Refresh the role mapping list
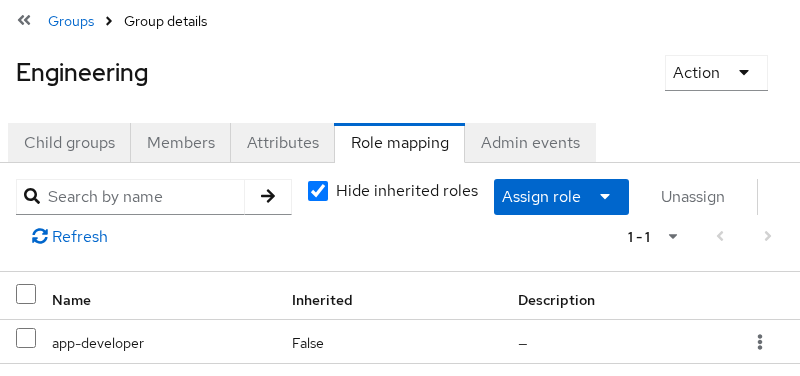Viewport: 800px width, 376px height. 69,237
